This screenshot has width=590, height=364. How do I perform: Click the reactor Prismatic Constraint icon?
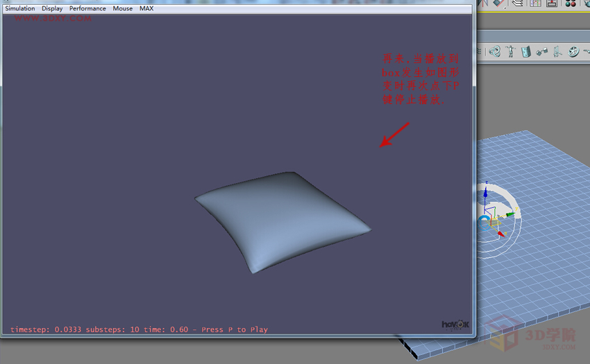[x=557, y=51]
